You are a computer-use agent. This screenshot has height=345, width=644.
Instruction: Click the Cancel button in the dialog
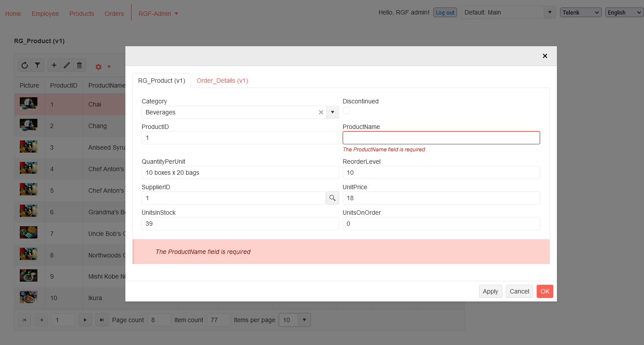519,291
